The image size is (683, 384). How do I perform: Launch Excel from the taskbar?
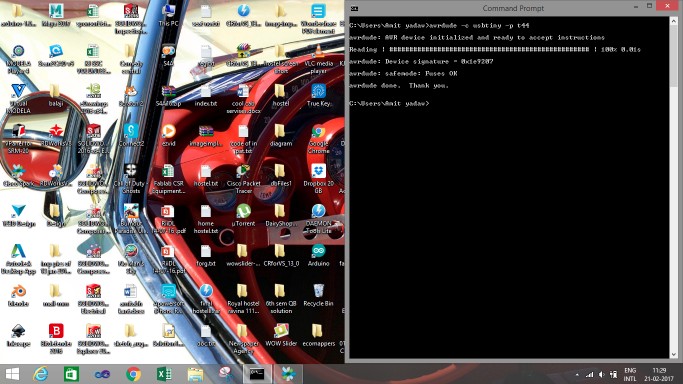coord(164,374)
